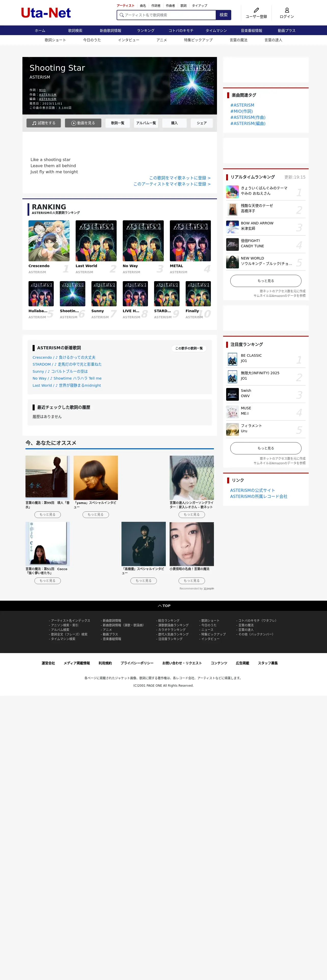Select the タイアップ search type tab
The image size is (327, 980).
click(199, 6)
